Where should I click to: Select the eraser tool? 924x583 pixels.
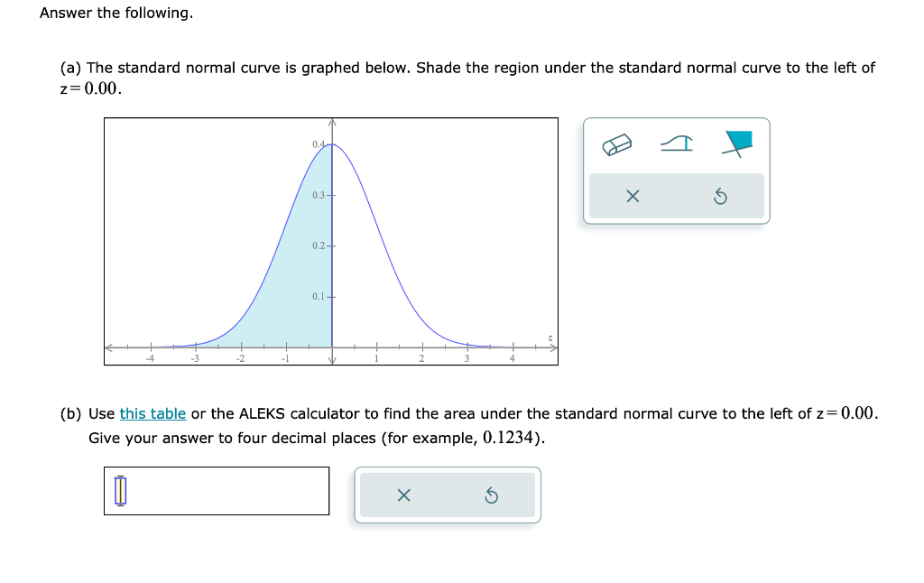pos(617,144)
